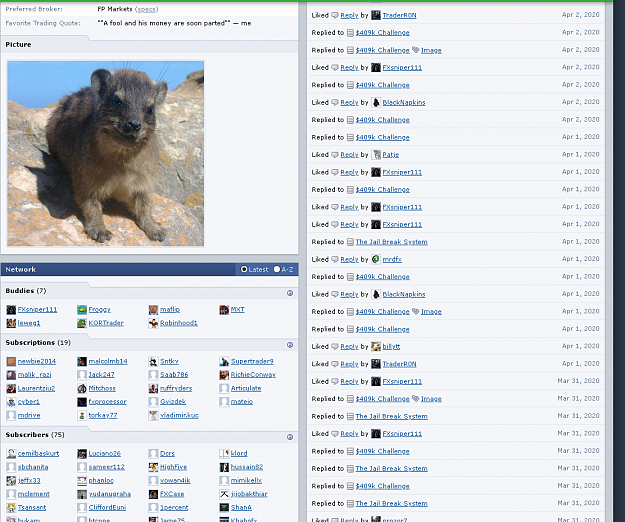This screenshot has width=625, height=522.
Task: Open vowan4ik's profile link
Action: (175, 480)
